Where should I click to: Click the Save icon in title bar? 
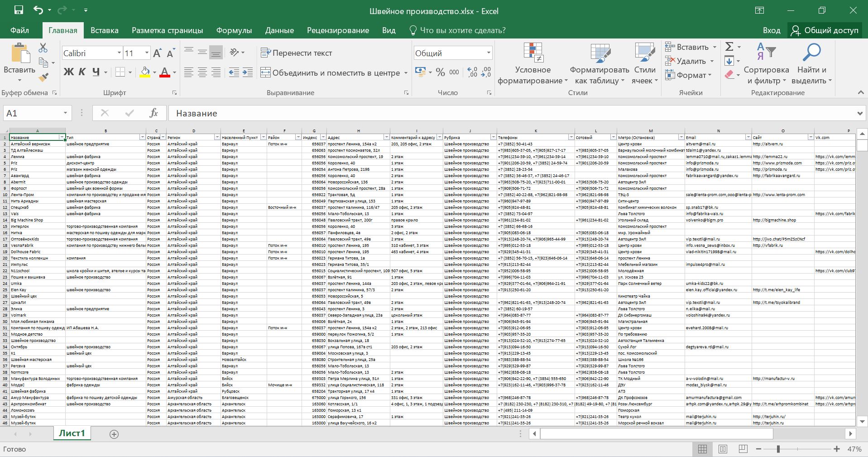coord(19,10)
